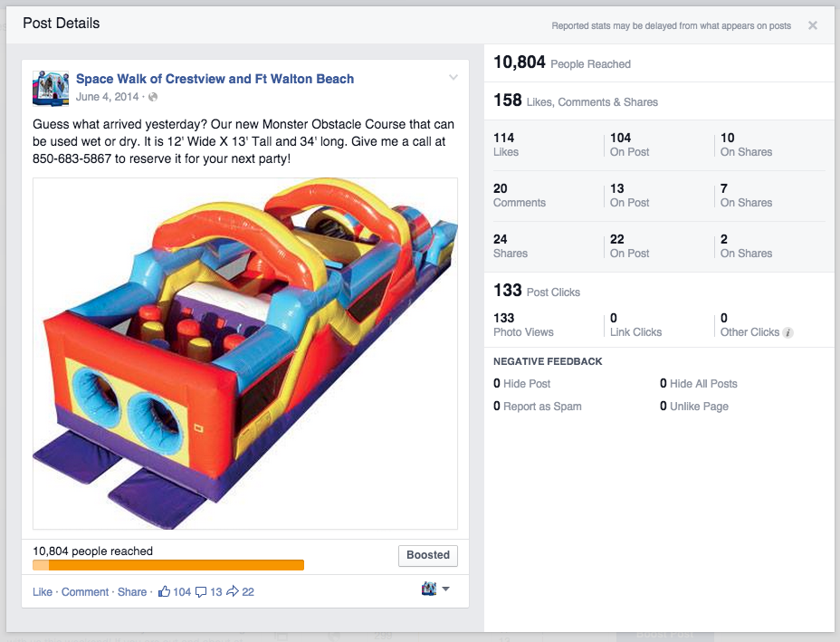The image size is (840, 642).
Task: Click the Comment link under post
Action: 85,591
